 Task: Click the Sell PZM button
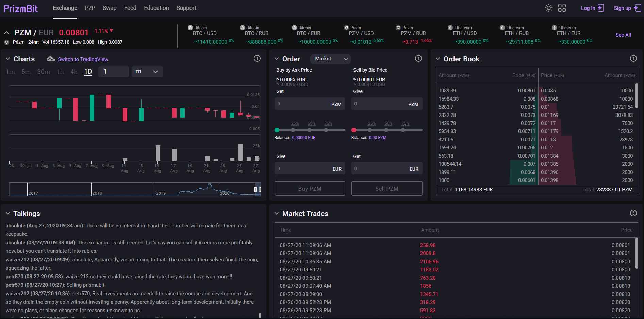(387, 189)
